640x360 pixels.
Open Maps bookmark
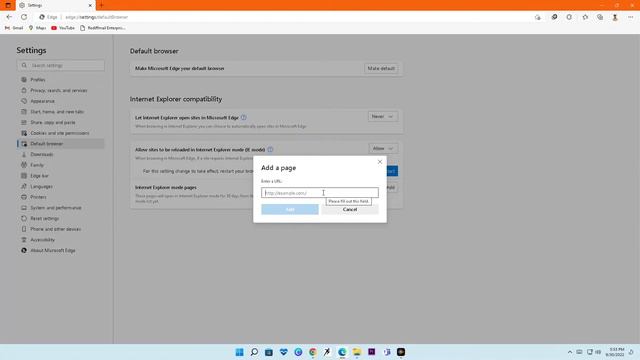pos(37,28)
